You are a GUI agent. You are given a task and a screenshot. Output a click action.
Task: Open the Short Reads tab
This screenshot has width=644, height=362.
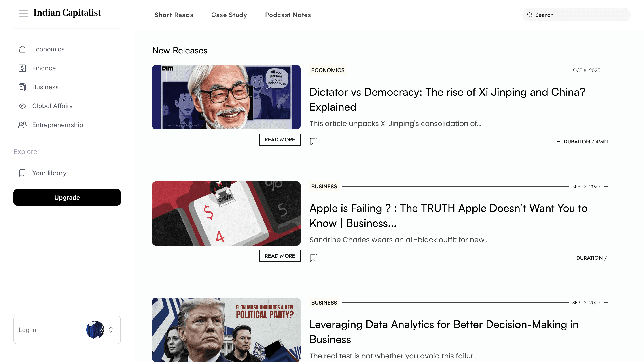point(174,15)
